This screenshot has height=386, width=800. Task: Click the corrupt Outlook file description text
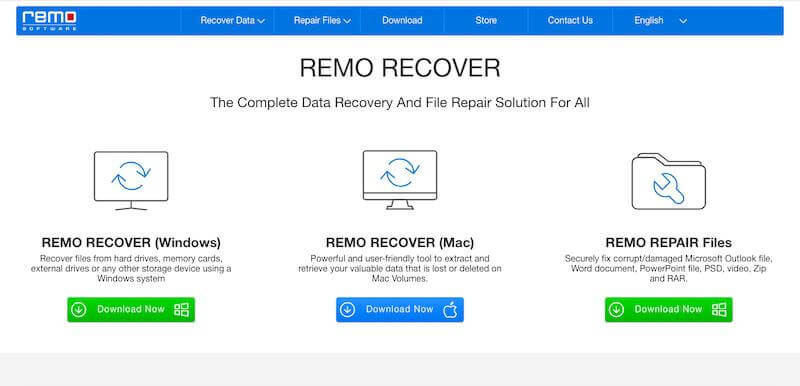tap(668, 268)
